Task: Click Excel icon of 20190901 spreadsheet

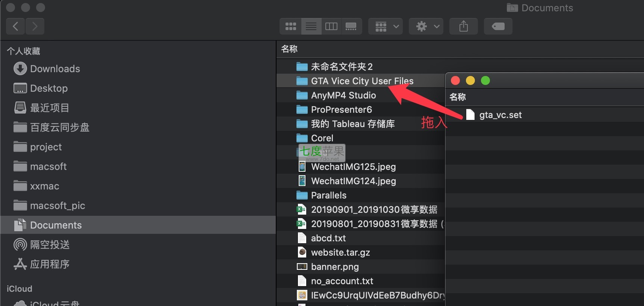Action: [x=302, y=209]
